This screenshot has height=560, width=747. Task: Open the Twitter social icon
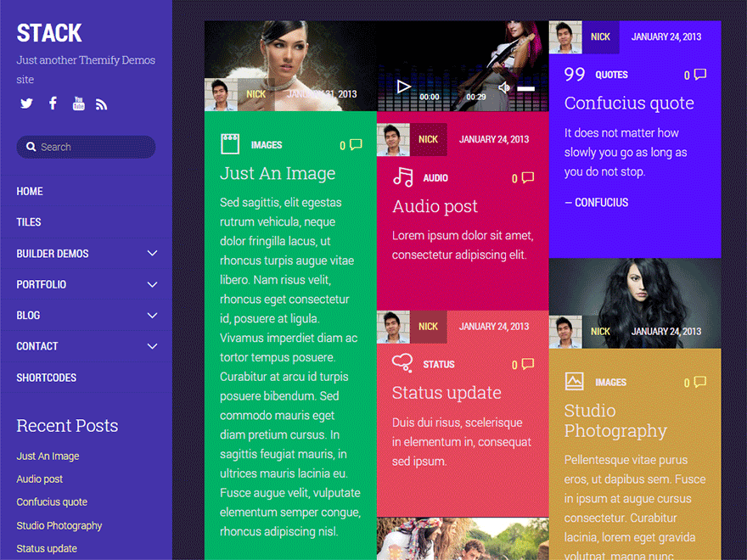tap(26, 104)
